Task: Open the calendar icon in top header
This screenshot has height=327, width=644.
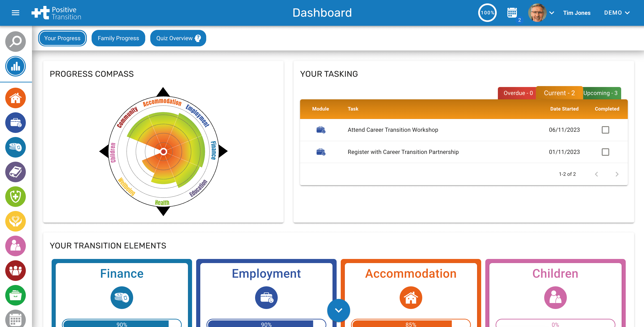Action: [x=512, y=13]
